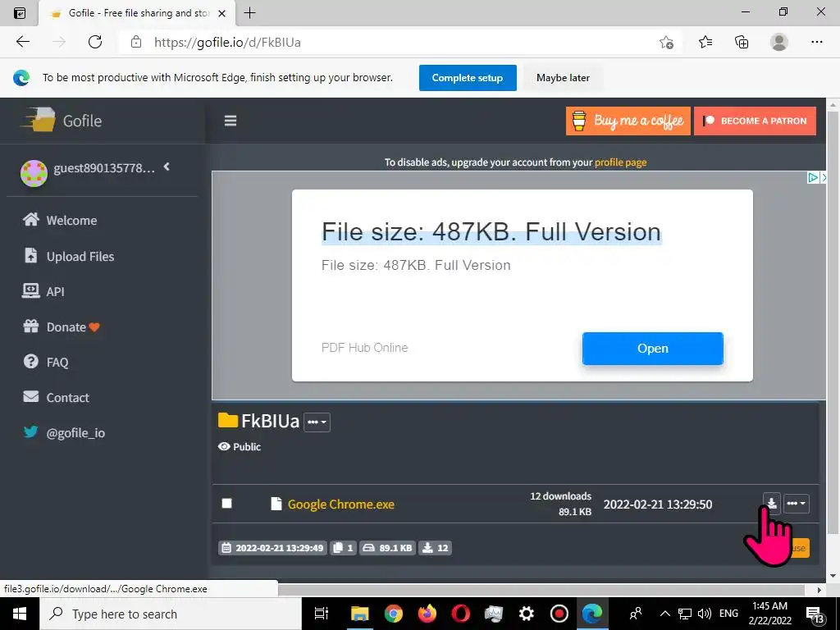This screenshot has height=630, width=840.
Task: Open Edge settings and more menu
Action: click(x=816, y=42)
